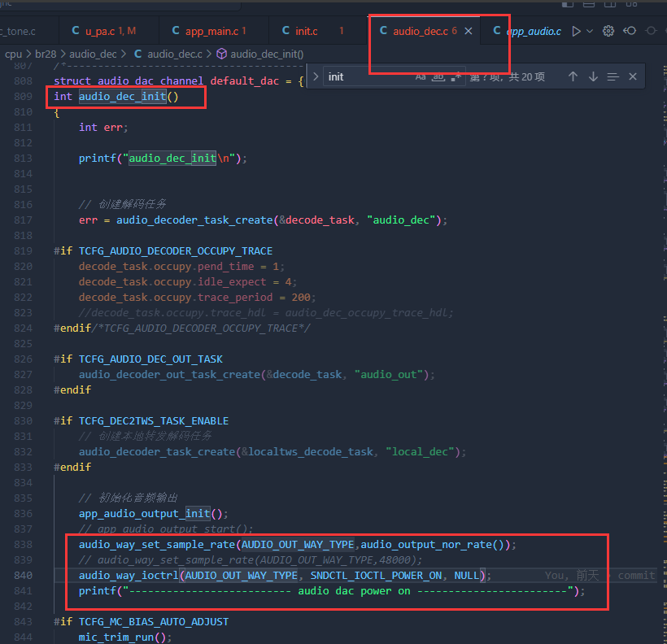Close the audio_dec.c tab
The image size is (667, 644).
469,31
